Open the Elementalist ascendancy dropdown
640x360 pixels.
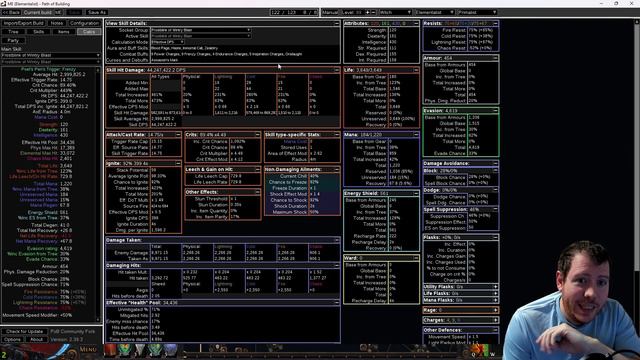[x=434, y=12]
